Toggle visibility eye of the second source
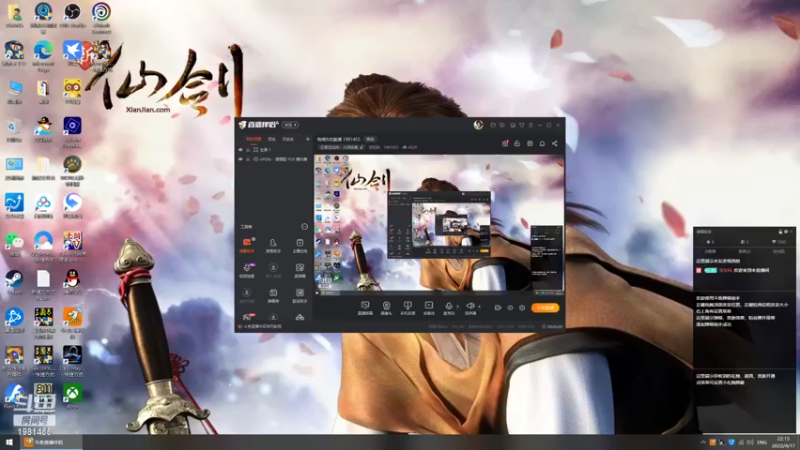Viewport: 800px width, 450px height. tap(240, 159)
